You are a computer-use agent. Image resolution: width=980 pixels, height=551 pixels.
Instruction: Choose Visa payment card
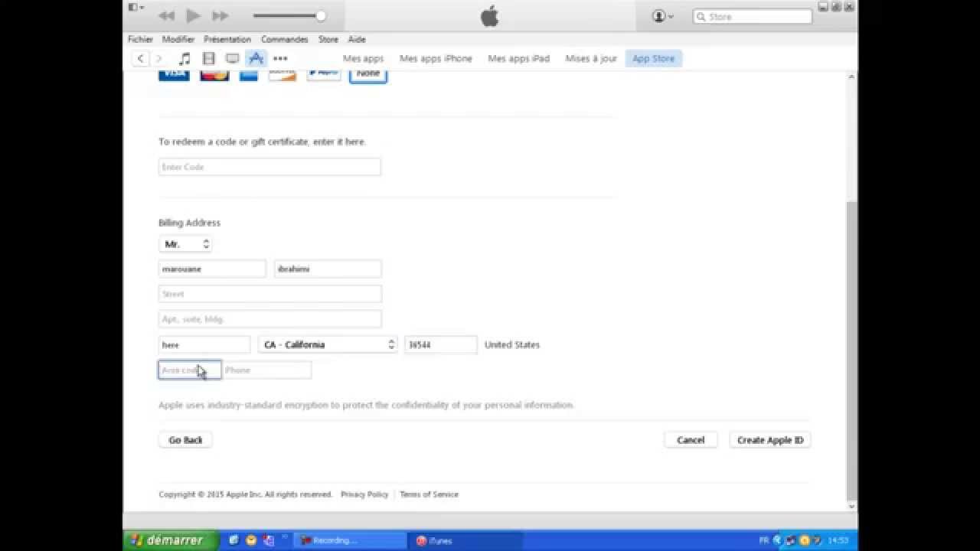(x=174, y=75)
